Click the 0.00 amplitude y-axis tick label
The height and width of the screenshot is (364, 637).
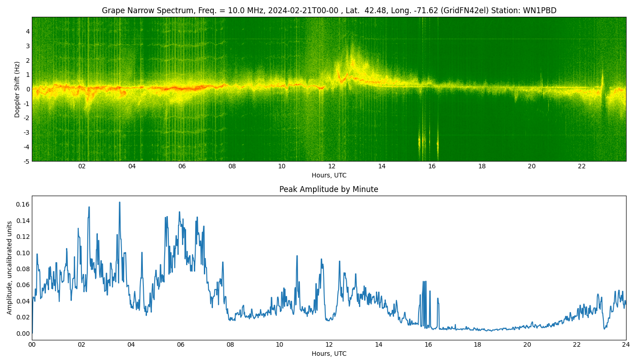pyautogui.click(x=22, y=333)
